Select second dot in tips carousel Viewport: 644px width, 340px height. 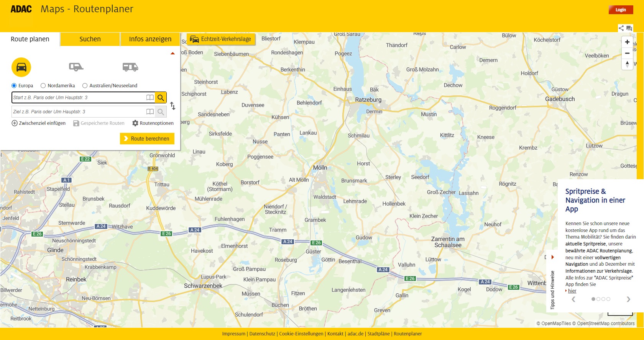[598, 299]
